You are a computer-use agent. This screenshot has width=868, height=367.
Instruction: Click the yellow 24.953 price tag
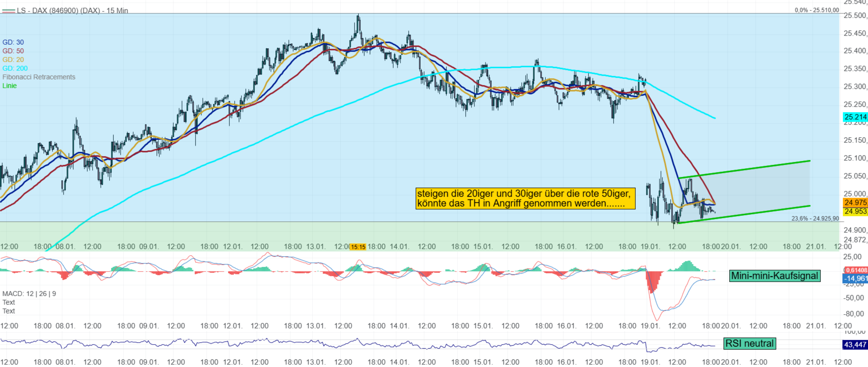click(855, 211)
